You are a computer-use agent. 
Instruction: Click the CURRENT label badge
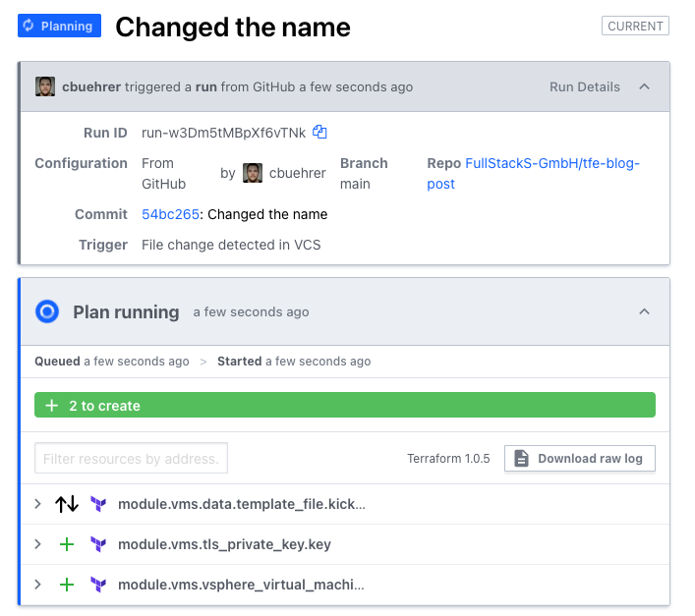[635, 26]
